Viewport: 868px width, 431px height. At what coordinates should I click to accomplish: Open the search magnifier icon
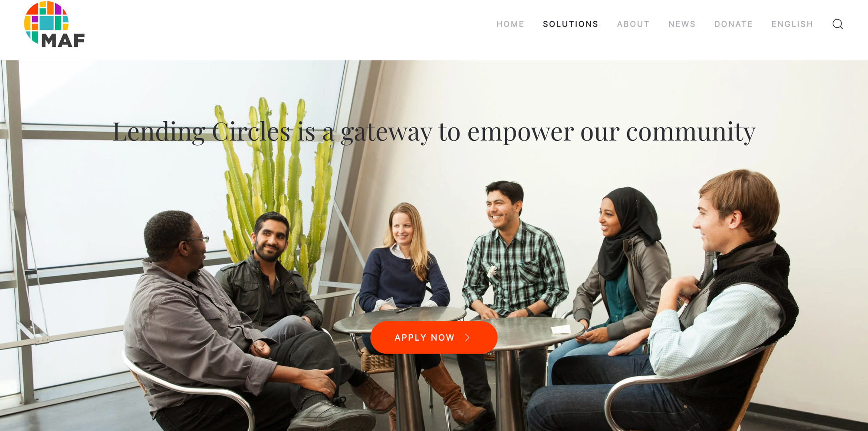838,24
